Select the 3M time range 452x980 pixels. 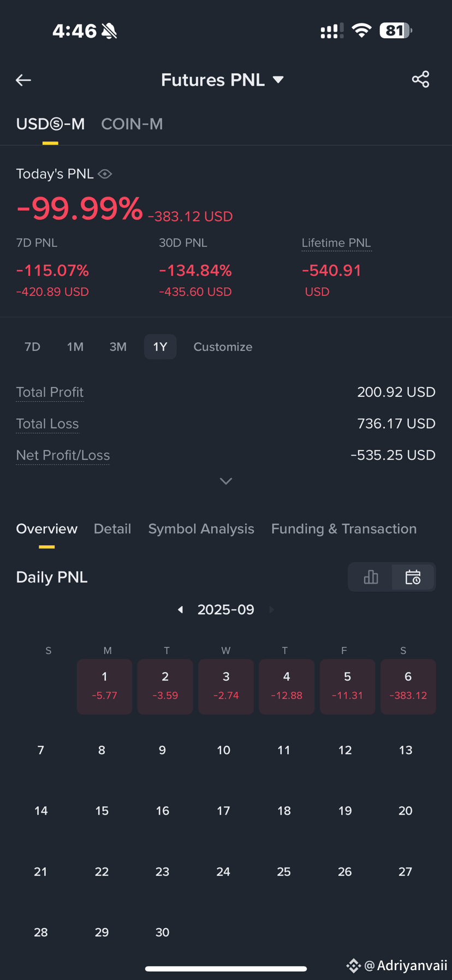tap(118, 347)
